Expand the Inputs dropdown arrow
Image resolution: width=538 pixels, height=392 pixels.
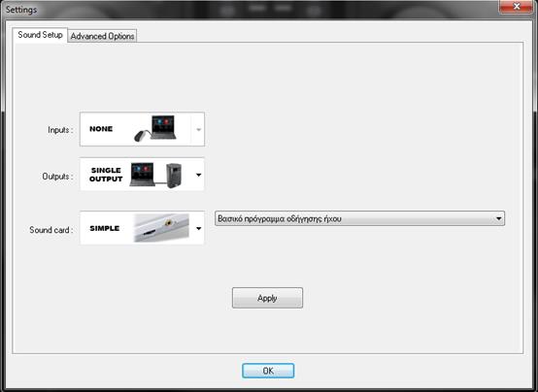(x=198, y=129)
